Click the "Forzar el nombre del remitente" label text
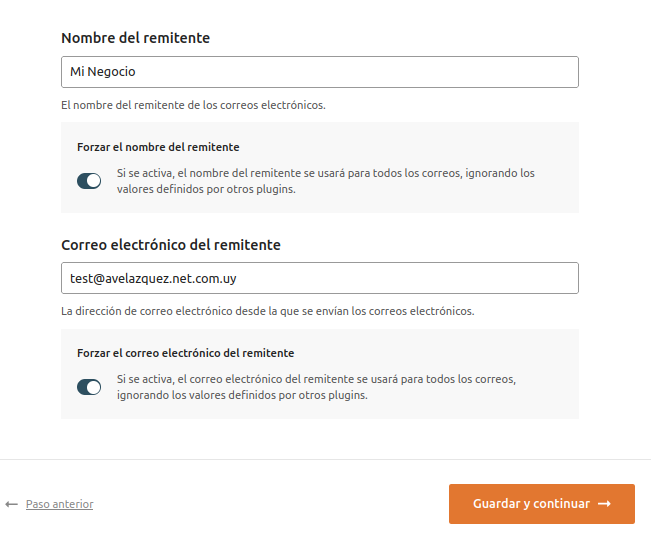The image size is (651, 541). coord(158,147)
